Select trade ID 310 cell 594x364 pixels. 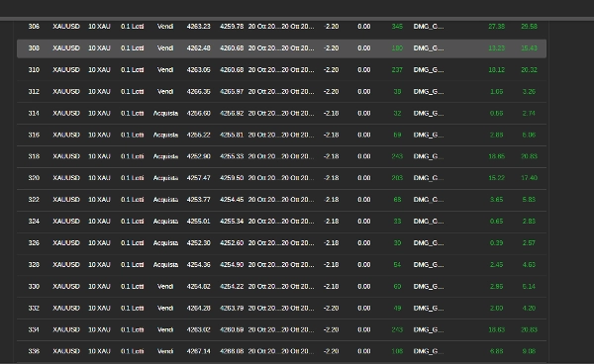coord(34,70)
